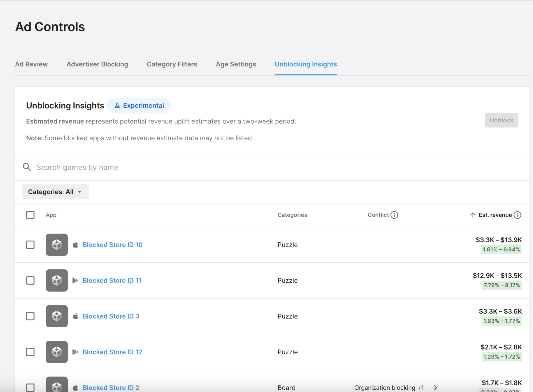Select the Blocked Store ID 3 checkbox
Viewport: 533px width, 392px height.
pos(30,316)
